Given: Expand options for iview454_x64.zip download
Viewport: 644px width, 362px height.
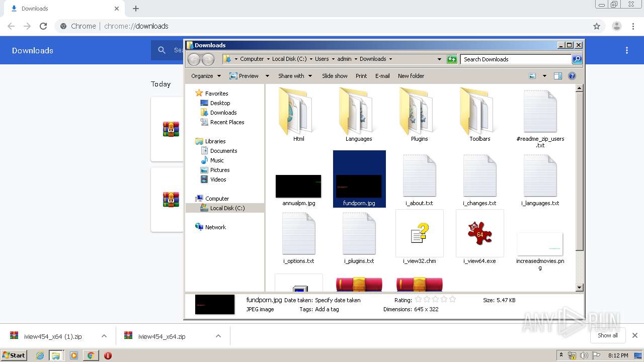Looking at the screenshot, I should click(218, 336).
